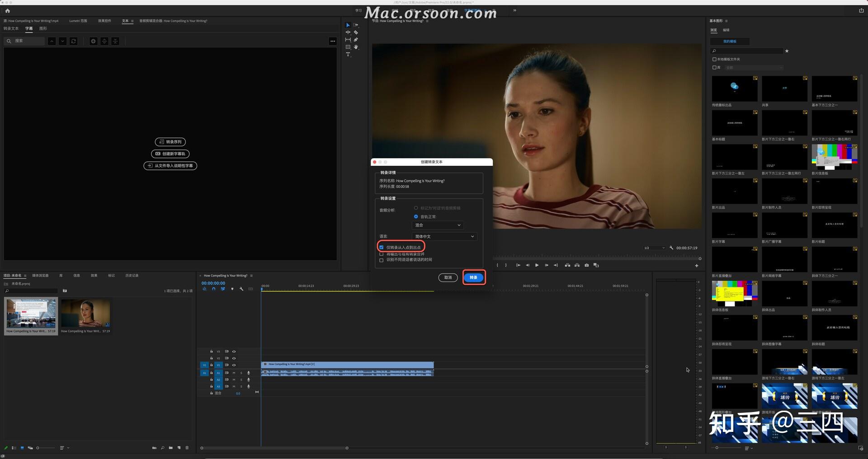Enable 识别不同说话者说话的时间 option
Screen dimensions: 868x459
tap(382, 260)
